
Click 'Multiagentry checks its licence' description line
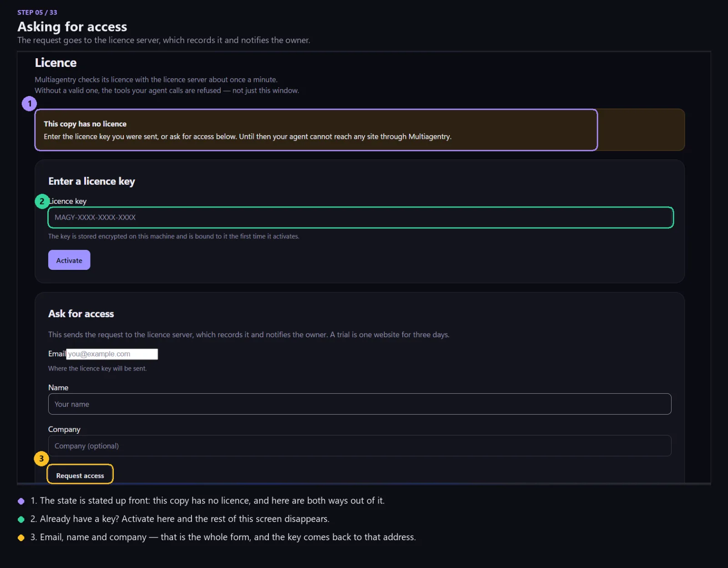tap(156, 80)
